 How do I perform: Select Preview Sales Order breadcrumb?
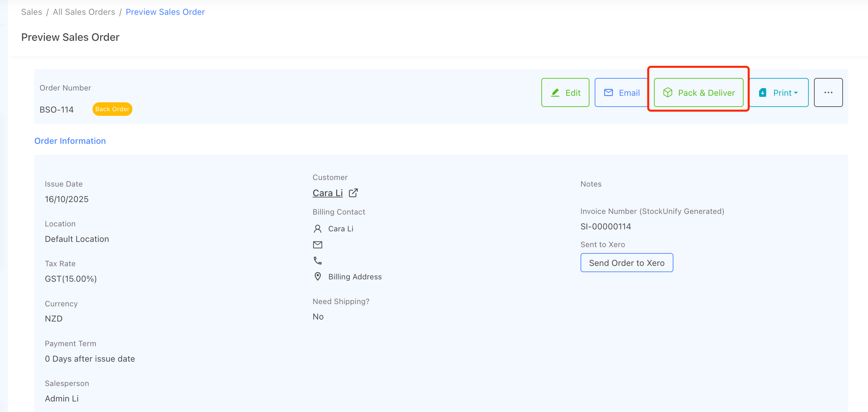[165, 12]
